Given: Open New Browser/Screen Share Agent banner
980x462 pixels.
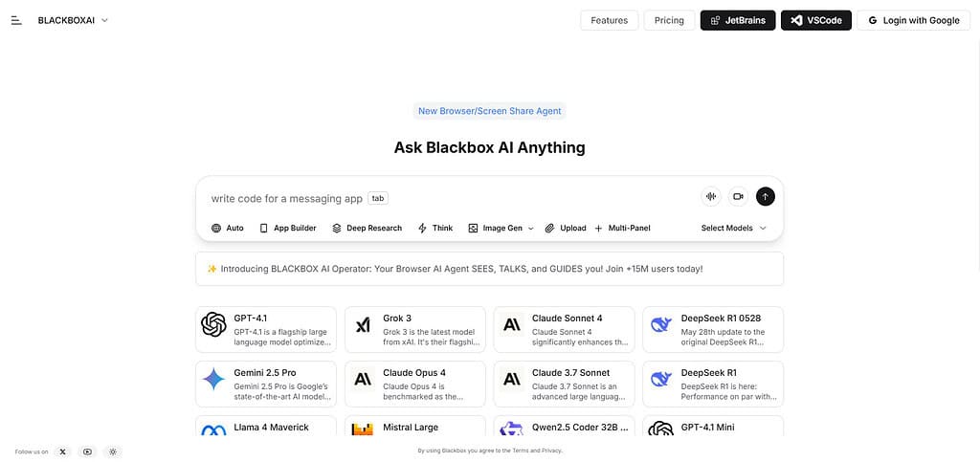Looking at the screenshot, I should [489, 111].
